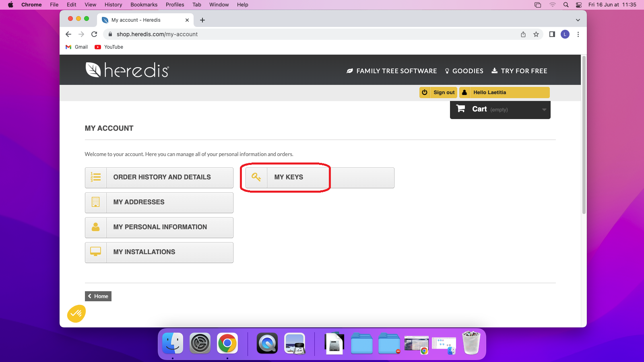Open the Bookmarks menu in menu bar
The width and height of the screenshot is (644, 362).
pyautogui.click(x=144, y=5)
